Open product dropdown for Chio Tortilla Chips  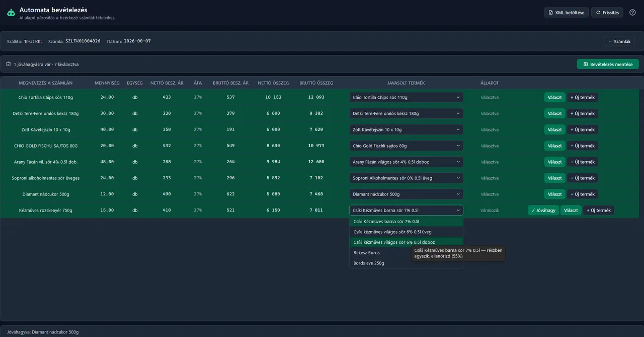pos(406,97)
